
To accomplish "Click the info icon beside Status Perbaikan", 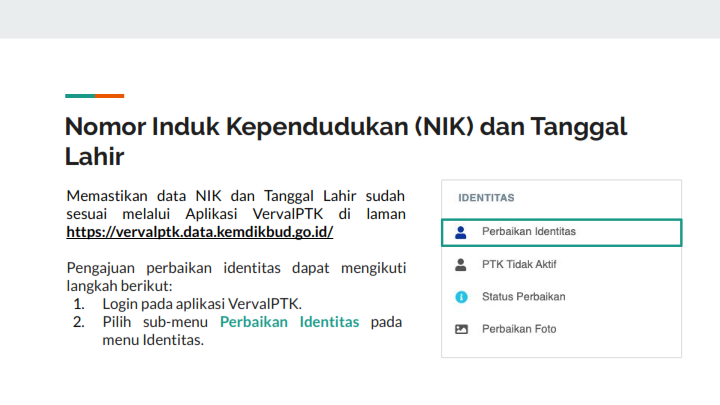I will (x=461, y=297).
